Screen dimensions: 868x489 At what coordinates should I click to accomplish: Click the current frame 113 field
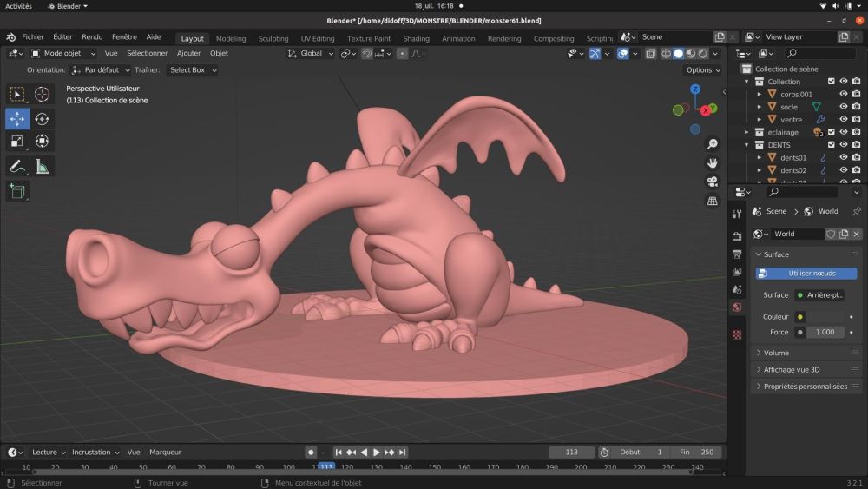coord(571,453)
